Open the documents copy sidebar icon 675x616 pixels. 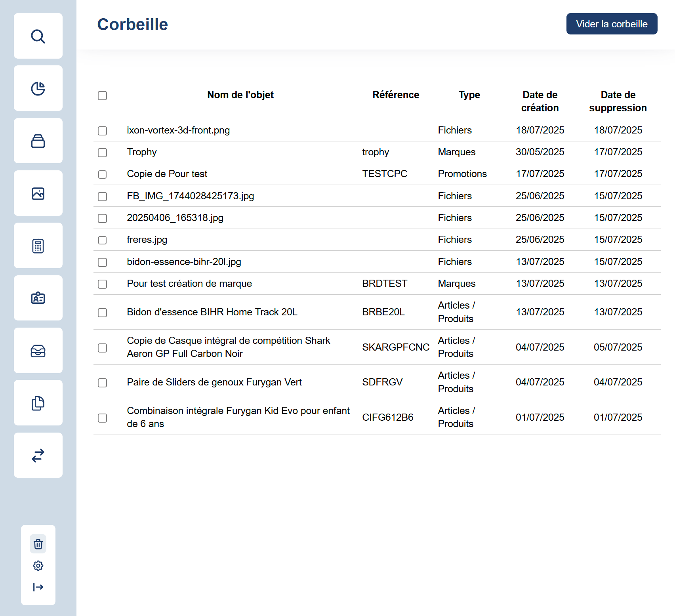38,403
